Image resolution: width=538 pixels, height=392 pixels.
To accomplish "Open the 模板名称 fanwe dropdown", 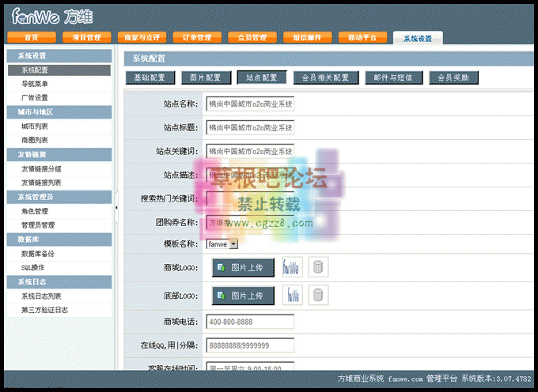I will [x=222, y=244].
